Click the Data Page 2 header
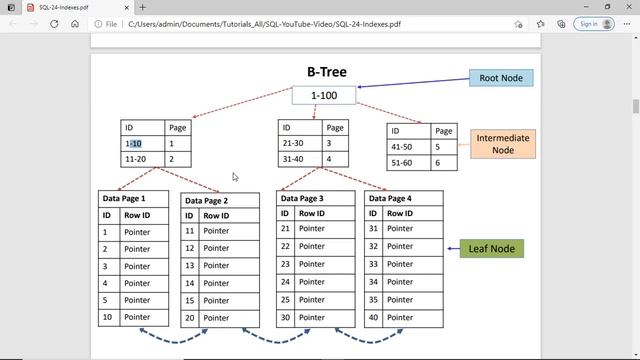Image resolution: width=640 pixels, height=360 pixels. 220,201
